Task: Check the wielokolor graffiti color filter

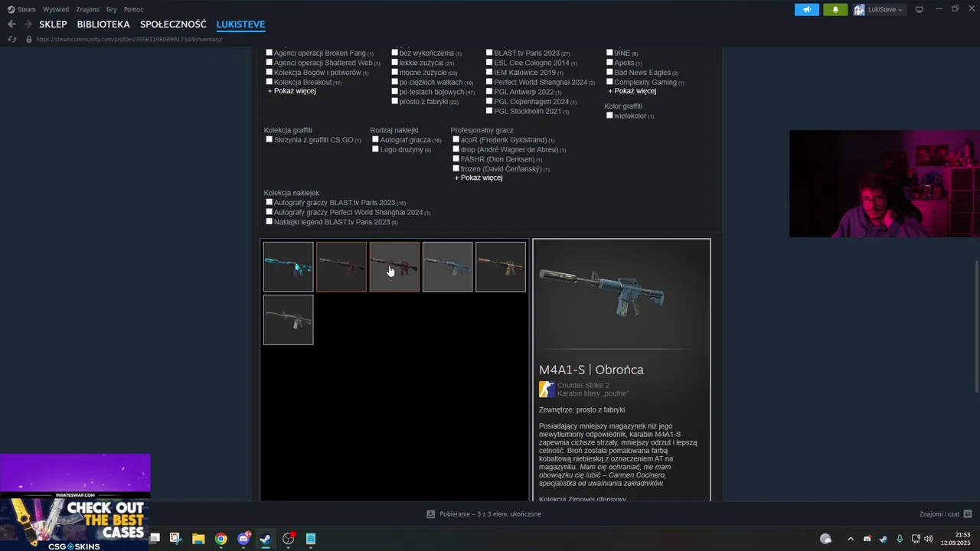Action: [x=609, y=116]
